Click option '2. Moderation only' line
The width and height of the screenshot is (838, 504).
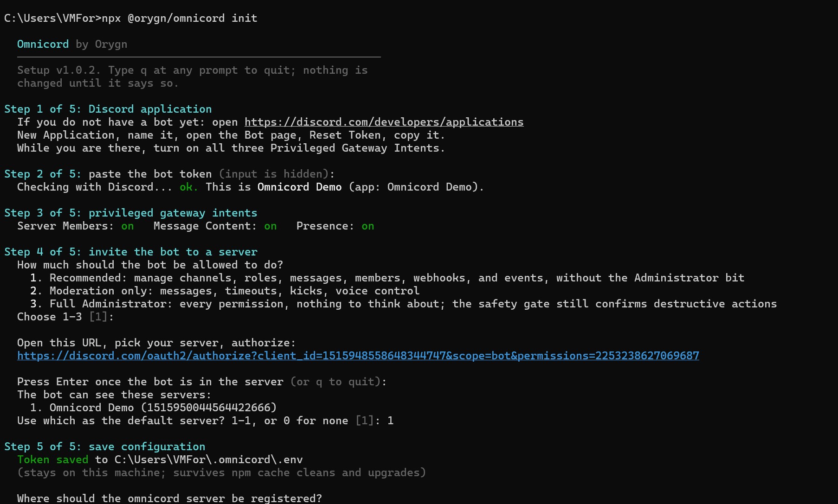tap(225, 291)
